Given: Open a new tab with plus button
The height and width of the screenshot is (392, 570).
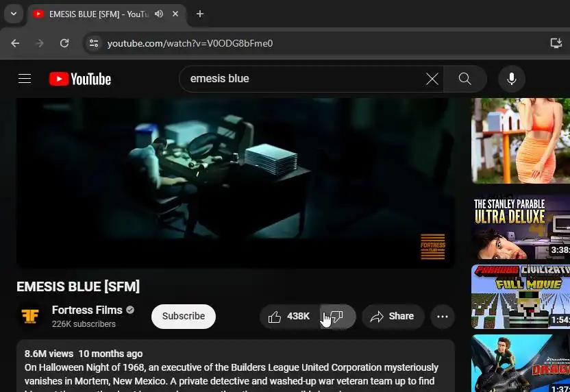Looking at the screenshot, I should point(199,14).
